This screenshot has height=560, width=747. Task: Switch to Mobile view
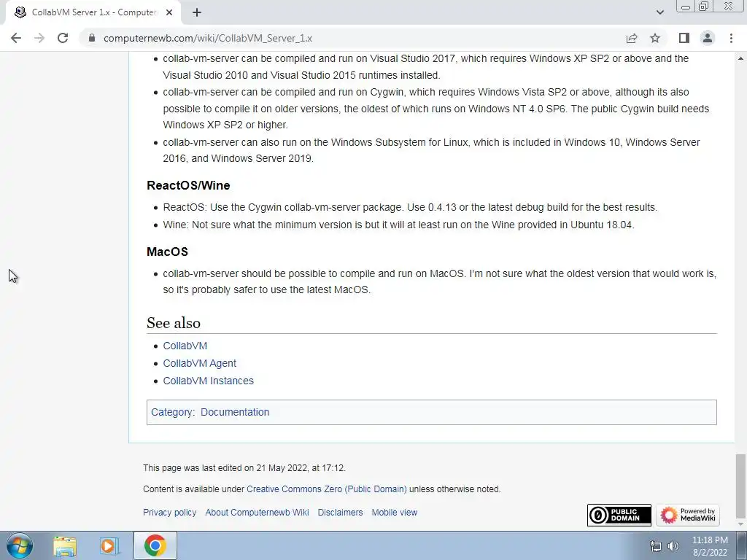click(x=395, y=513)
